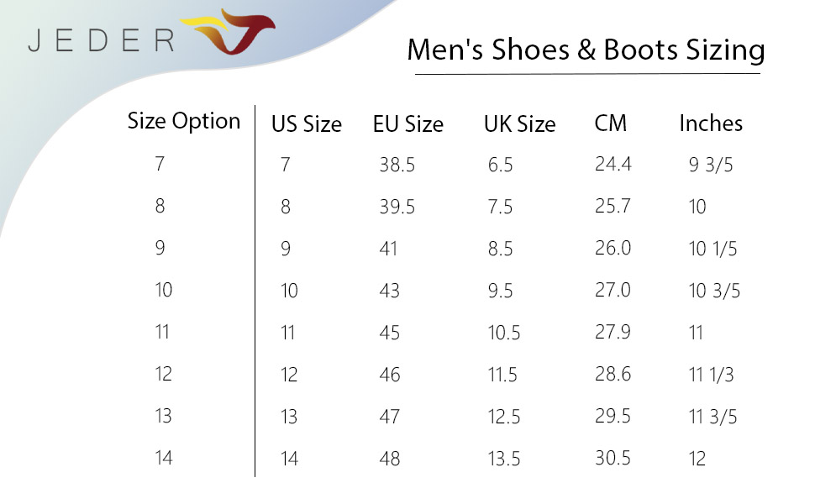
Task: Click EU size 38.5 cell
Action: click(397, 165)
